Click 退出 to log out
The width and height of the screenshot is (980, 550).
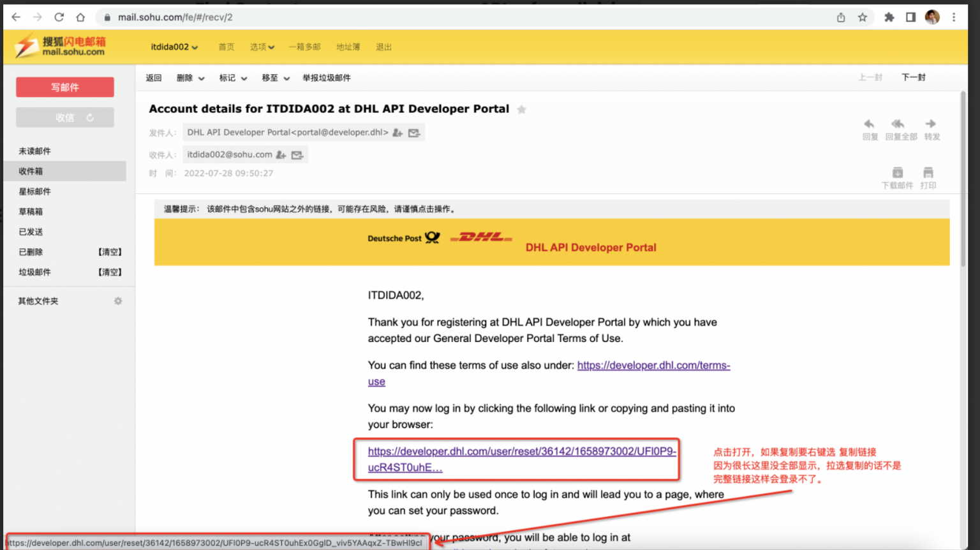click(x=383, y=47)
